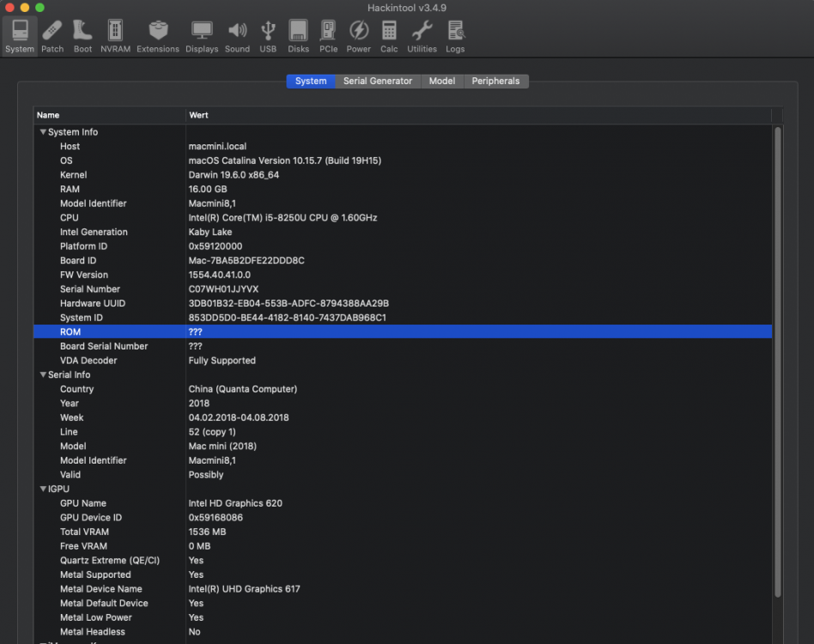814x644 pixels.
Task: Select the Host row
Action: tap(403, 146)
